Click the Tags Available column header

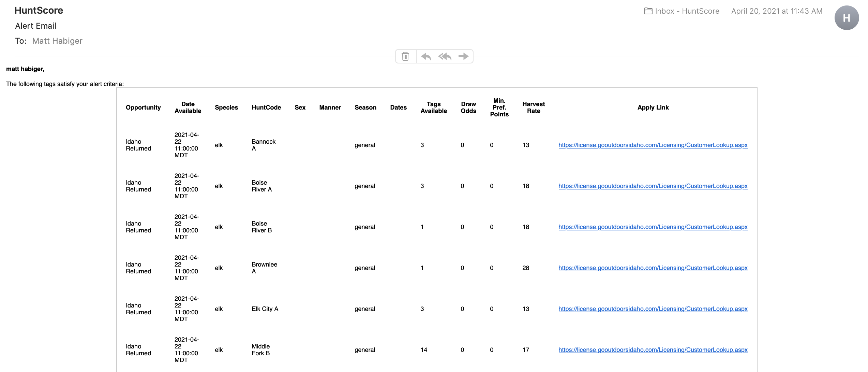coord(434,108)
